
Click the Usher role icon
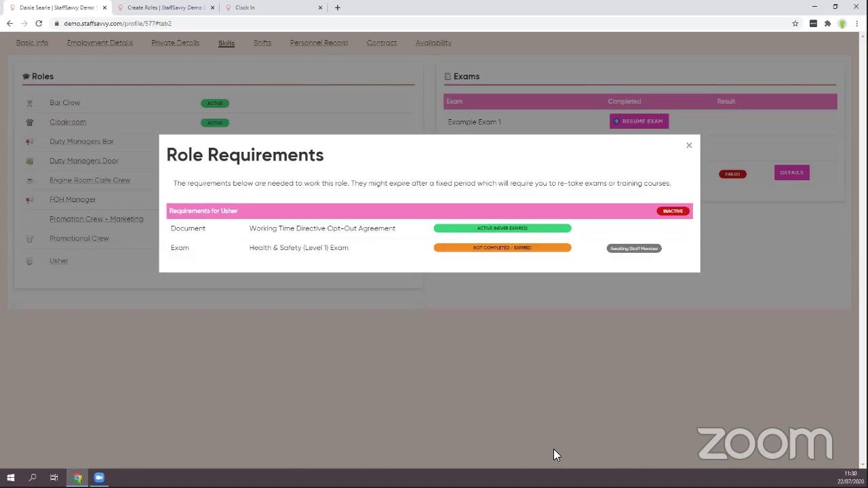29,261
